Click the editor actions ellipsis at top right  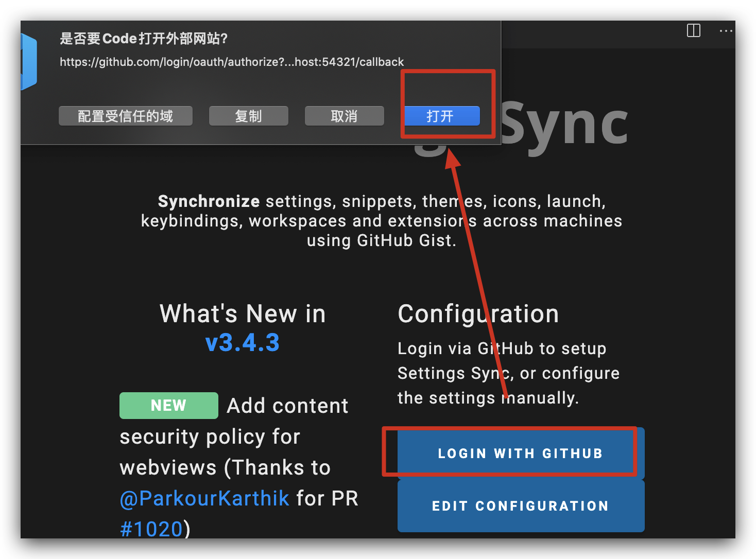(726, 31)
